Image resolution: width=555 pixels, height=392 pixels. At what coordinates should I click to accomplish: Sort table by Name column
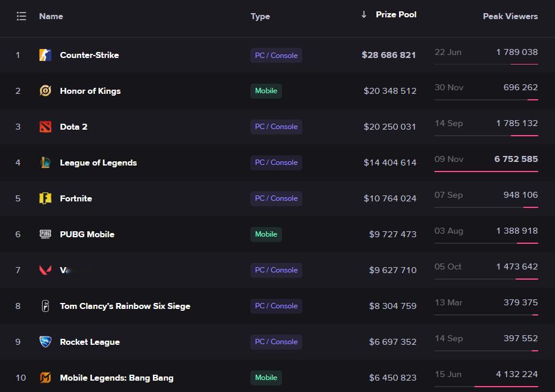pos(51,16)
